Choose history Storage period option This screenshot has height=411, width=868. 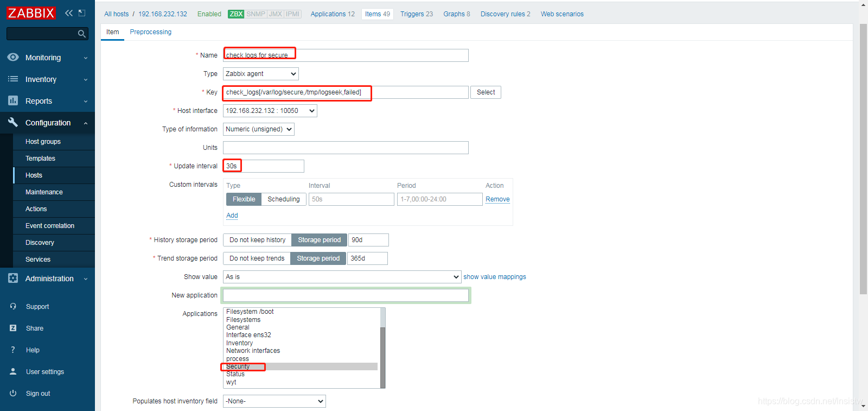320,240
